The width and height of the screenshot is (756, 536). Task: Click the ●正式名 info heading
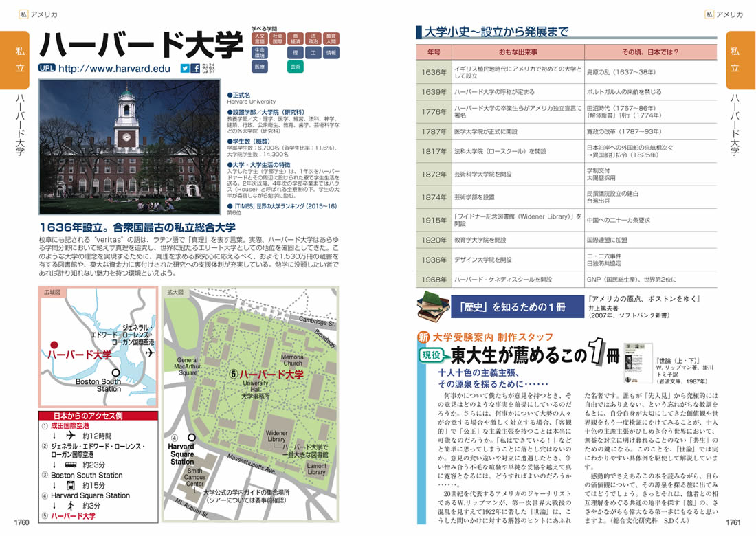pos(238,96)
